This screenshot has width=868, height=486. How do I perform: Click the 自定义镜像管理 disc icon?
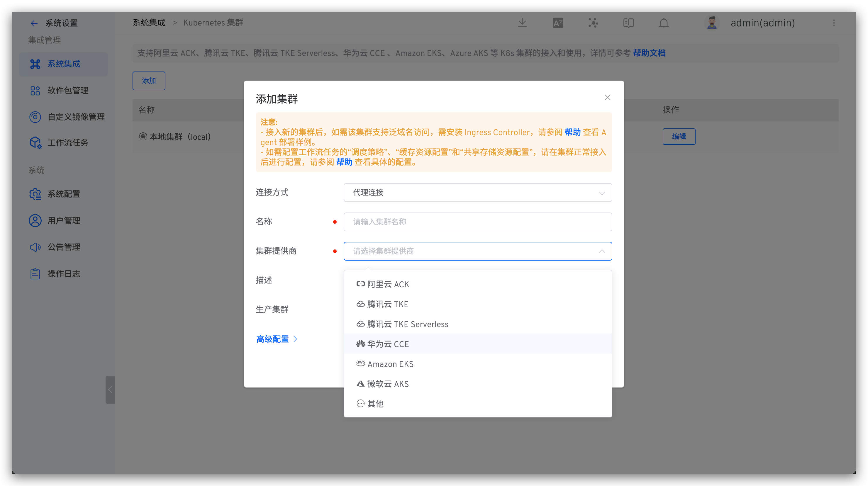pos(35,117)
